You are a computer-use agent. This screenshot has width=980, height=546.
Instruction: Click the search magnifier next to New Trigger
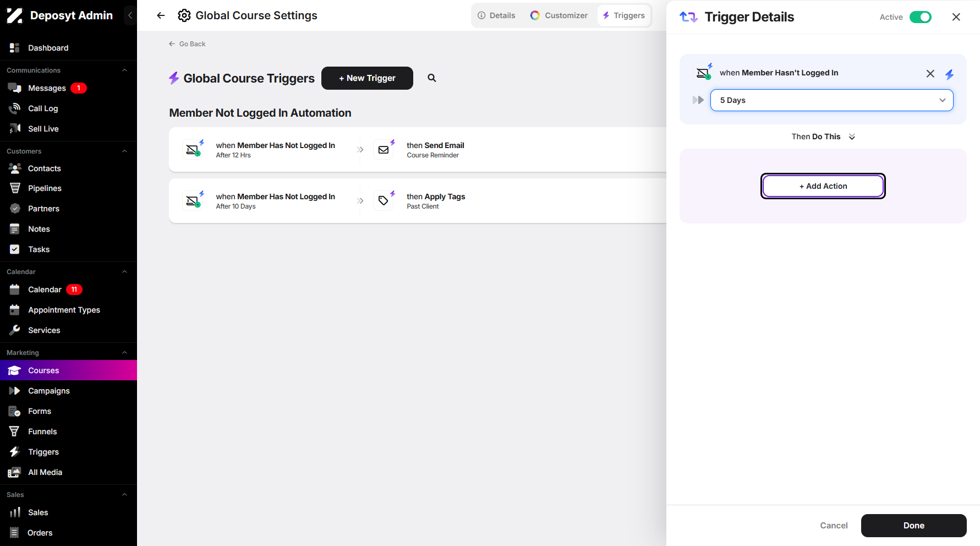click(x=432, y=78)
